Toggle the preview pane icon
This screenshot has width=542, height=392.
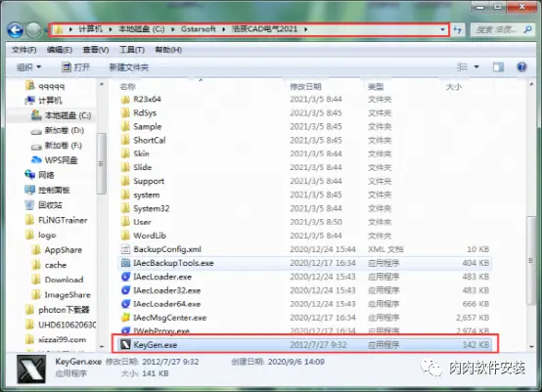498,66
